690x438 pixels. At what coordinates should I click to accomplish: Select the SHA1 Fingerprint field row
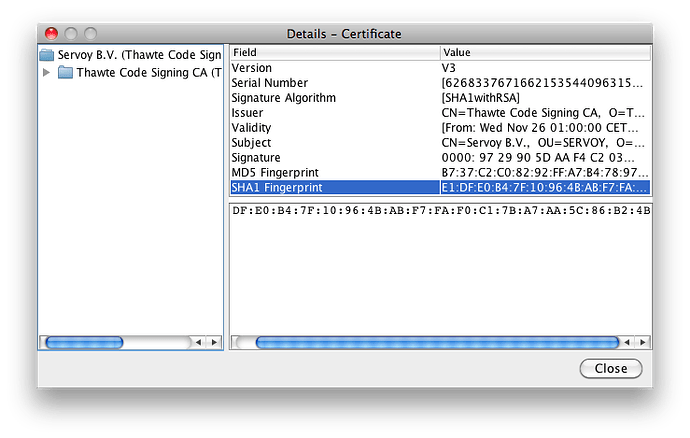[x=440, y=188]
